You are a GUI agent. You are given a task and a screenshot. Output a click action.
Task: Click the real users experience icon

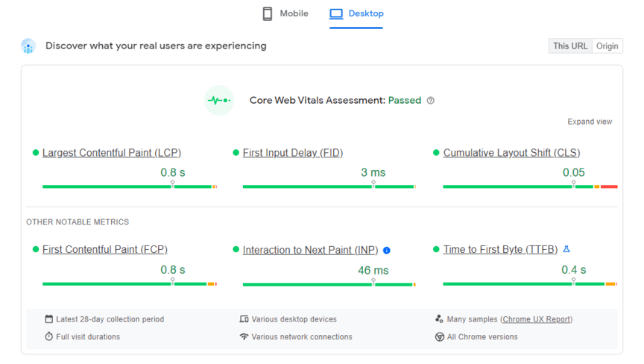[28, 46]
